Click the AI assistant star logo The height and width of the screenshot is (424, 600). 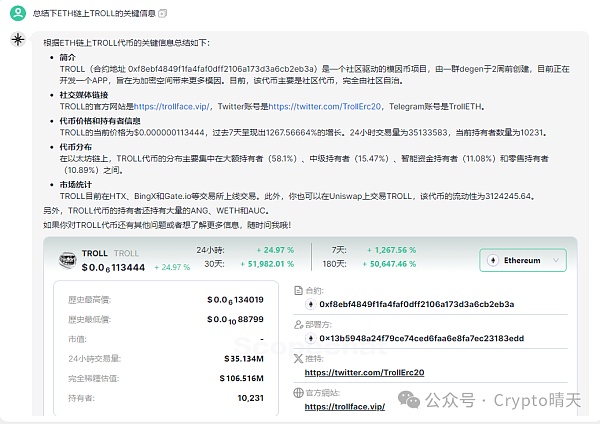coord(17,38)
